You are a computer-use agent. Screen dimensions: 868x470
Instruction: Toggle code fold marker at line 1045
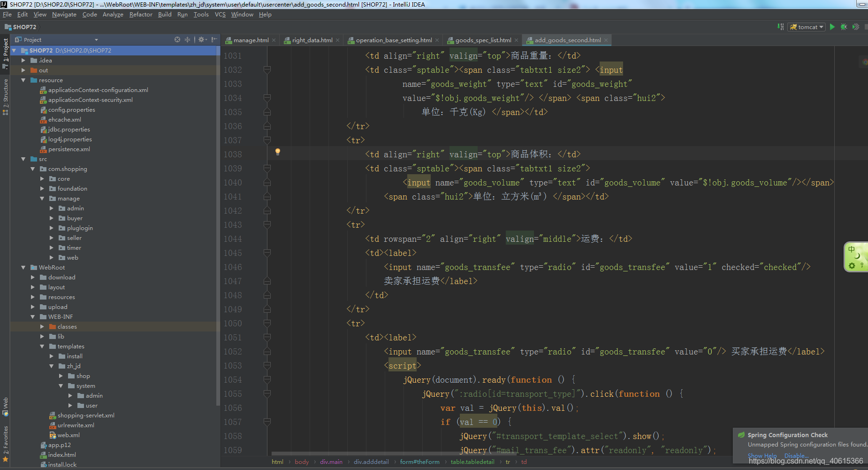pyautogui.click(x=267, y=253)
